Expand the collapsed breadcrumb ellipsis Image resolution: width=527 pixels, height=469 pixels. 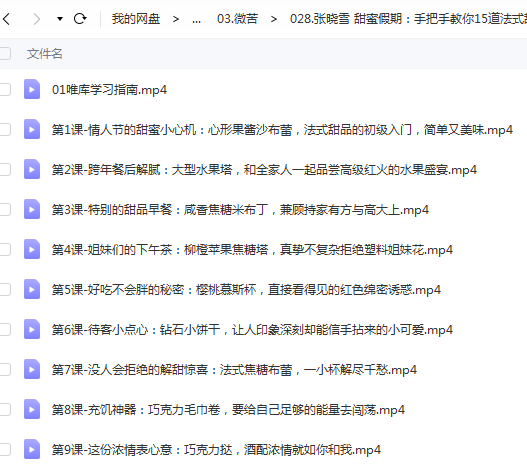coord(196,19)
